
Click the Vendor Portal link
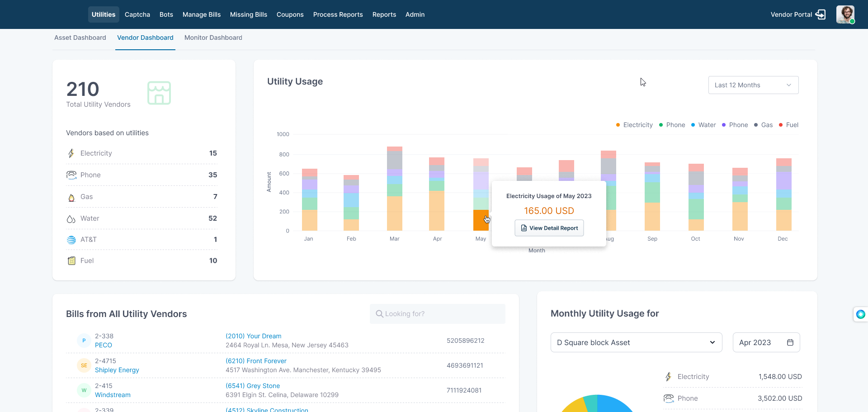point(791,14)
